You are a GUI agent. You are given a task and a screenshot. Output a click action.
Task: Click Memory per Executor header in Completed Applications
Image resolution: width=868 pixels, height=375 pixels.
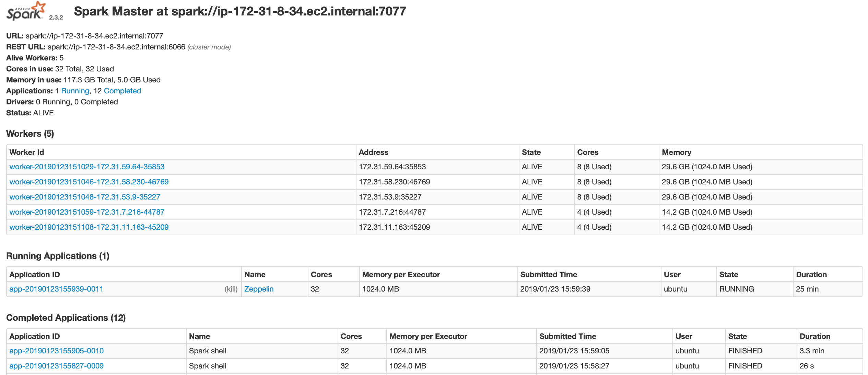pos(428,337)
